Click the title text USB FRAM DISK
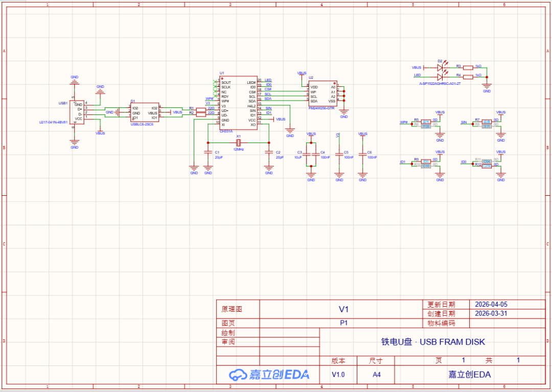 (433, 342)
